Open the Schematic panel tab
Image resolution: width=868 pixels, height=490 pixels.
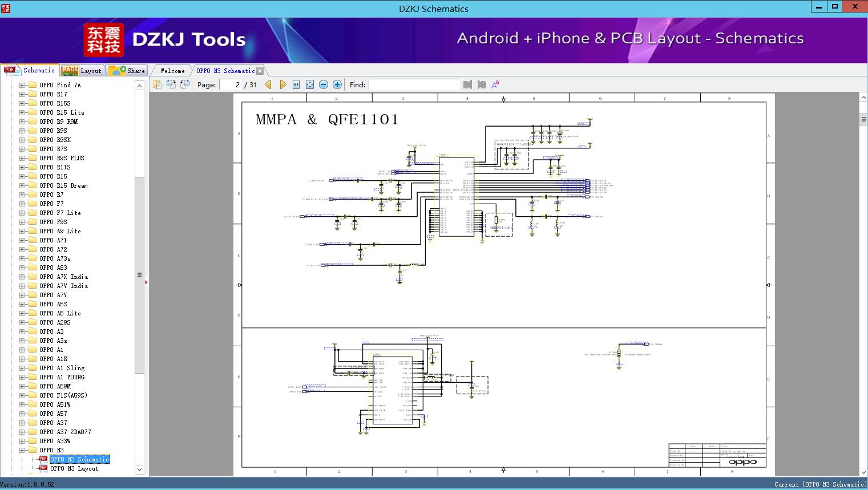click(x=30, y=70)
